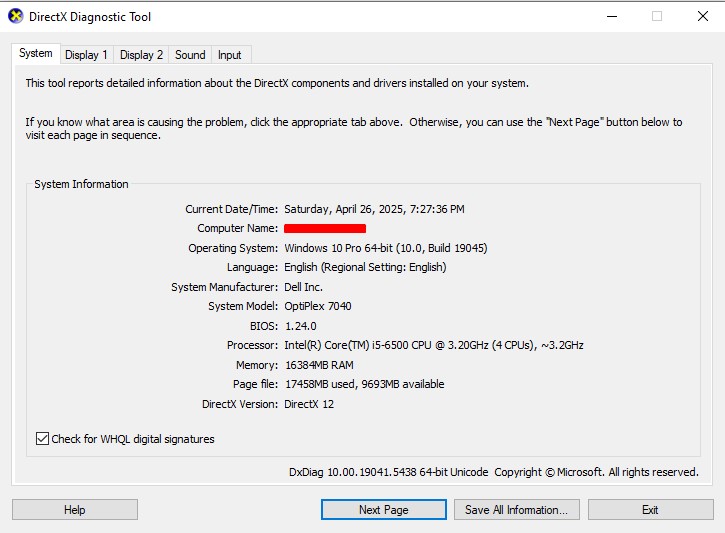Click the 'OptiPlex 7040' system model value
725x533 pixels.
(x=318, y=306)
